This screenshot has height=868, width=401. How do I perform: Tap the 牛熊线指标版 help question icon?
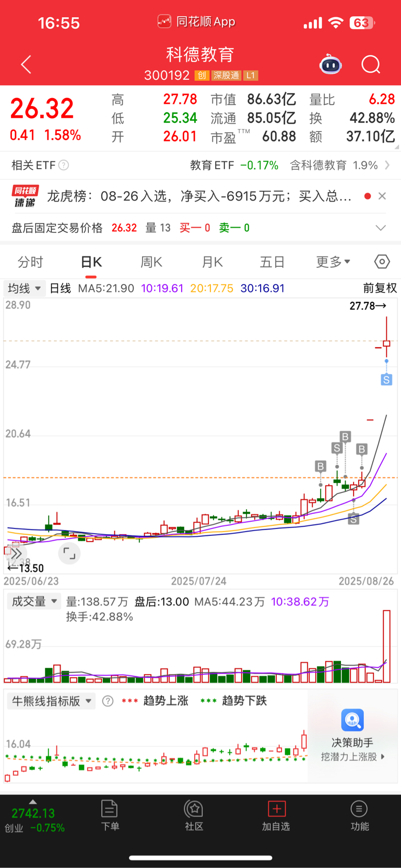click(x=108, y=701)
